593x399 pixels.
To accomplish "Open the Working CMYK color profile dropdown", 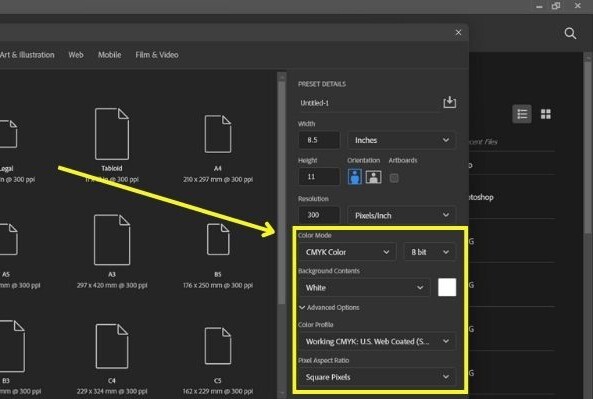I will (x=377, y=342).
